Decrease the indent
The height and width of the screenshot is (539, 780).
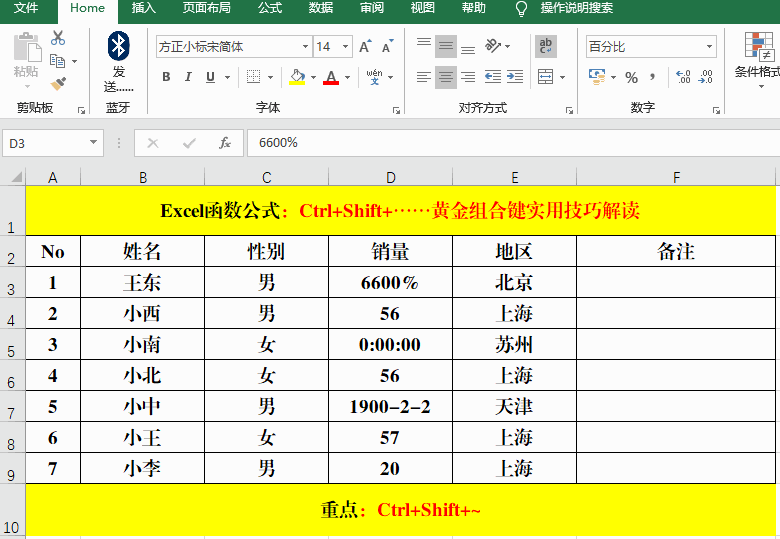pos(492,77)
